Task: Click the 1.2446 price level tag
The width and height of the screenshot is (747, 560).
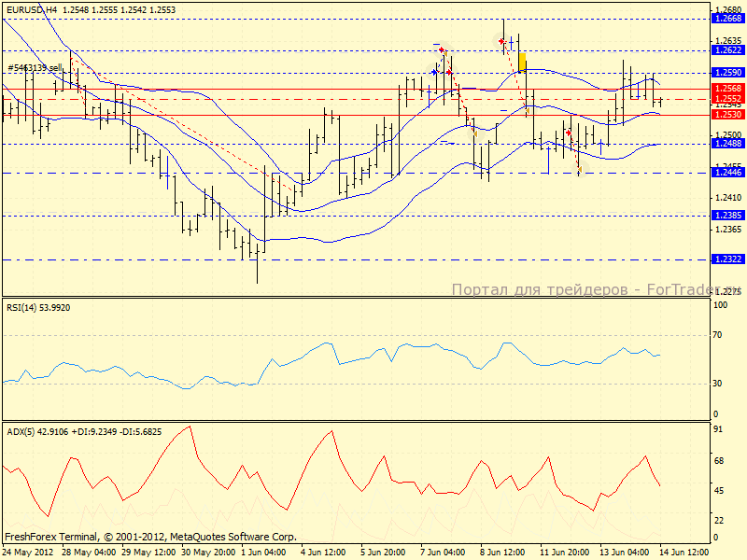Action: point(727,173)
